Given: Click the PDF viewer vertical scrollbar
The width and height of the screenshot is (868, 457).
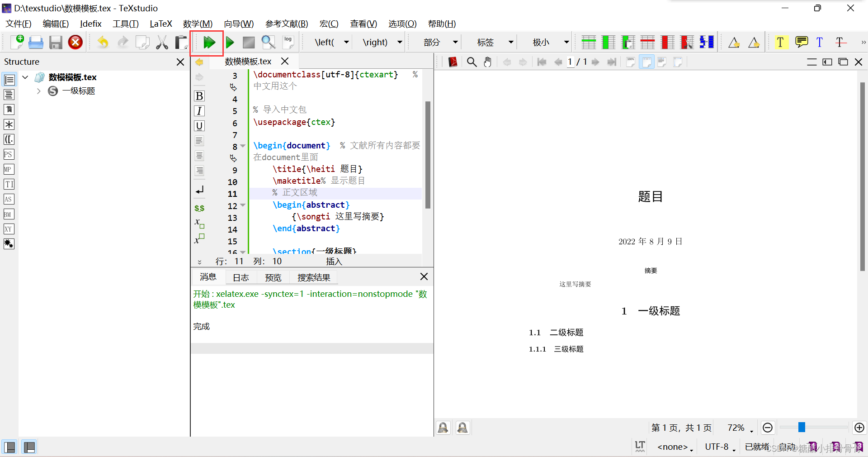Looking at the screenshot, I should click(863, 176).
